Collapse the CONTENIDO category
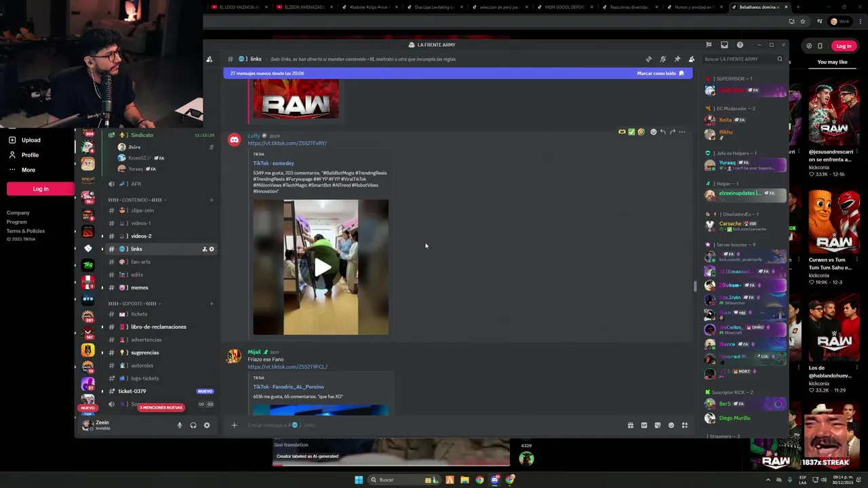Image resolution: width=868 pixels, height=488 pixels. 136,200
